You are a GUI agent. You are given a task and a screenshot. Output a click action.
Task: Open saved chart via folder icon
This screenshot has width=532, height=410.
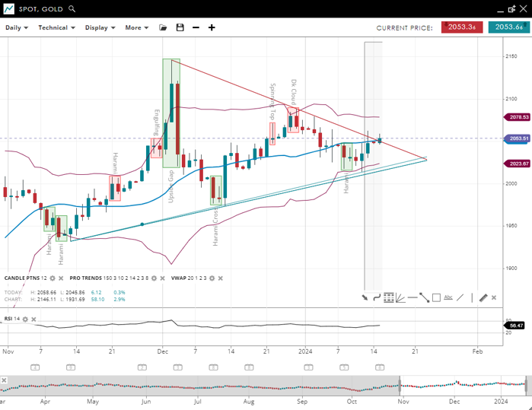(x=163, y=27)
